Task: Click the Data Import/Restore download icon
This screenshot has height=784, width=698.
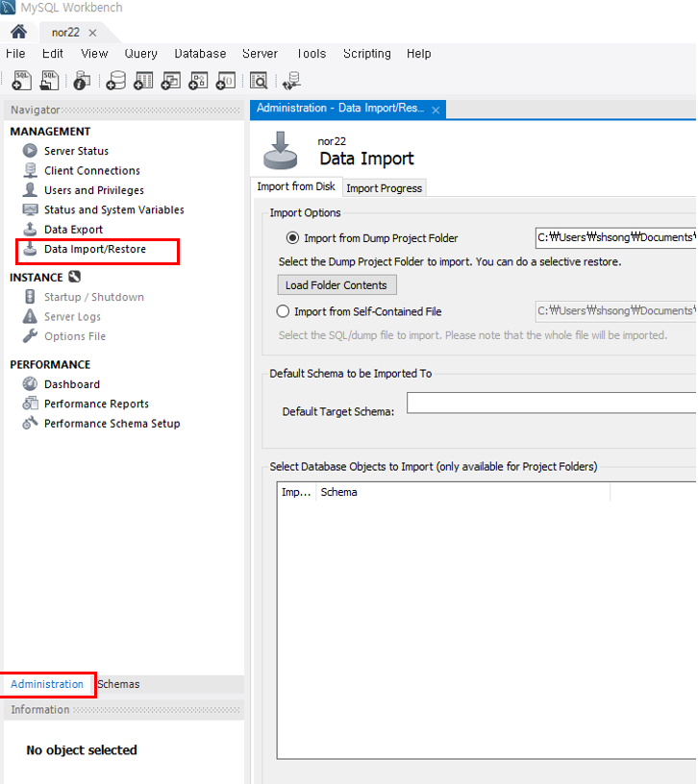Action: click(30, 249)
